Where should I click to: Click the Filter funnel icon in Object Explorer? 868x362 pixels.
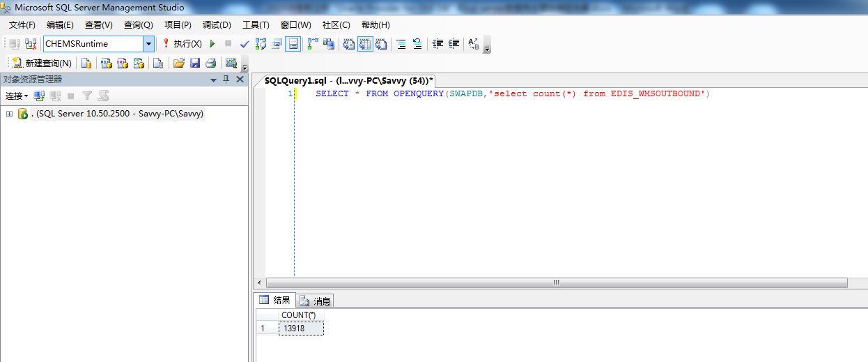tap(87, 96)
